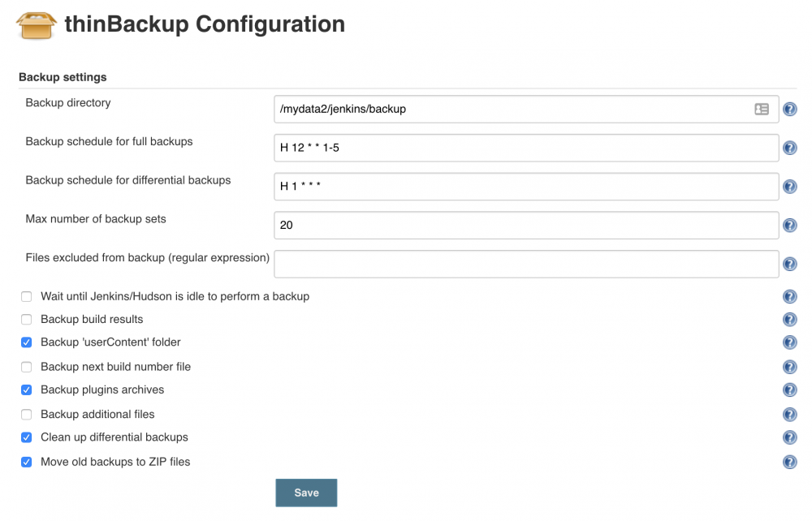
Task: Open help for Backup directory setting
Action: coord(789,109)
